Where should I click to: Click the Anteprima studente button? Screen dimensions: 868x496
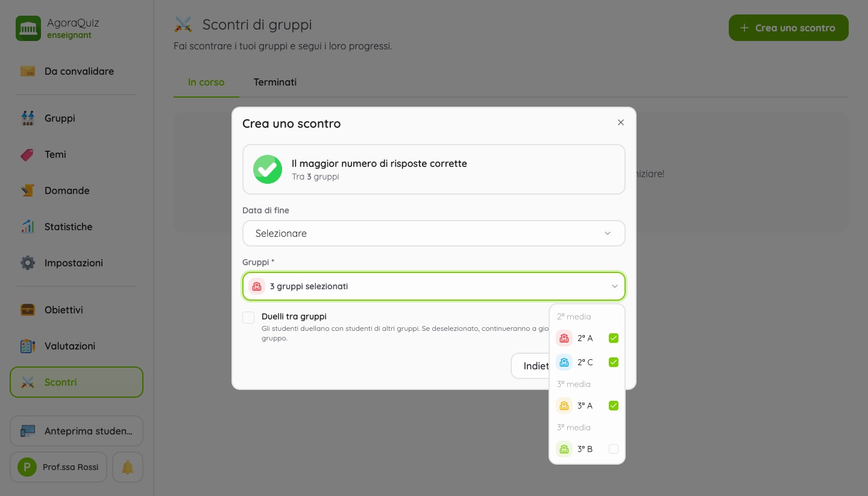77,431
